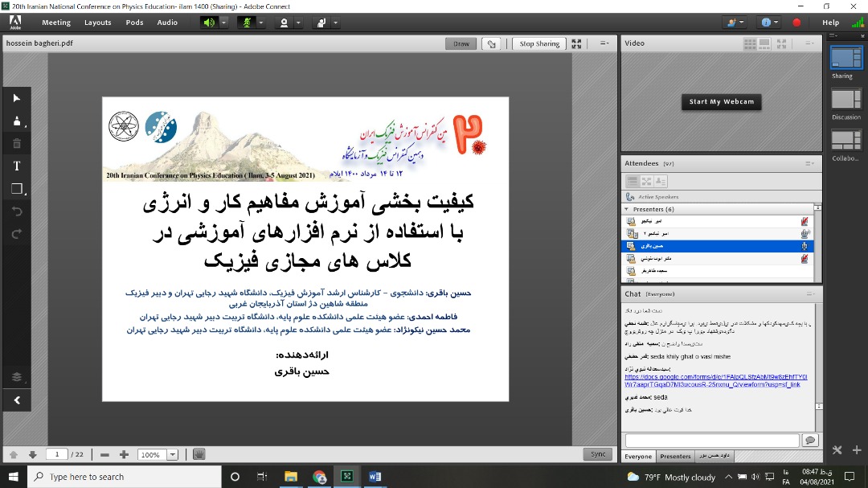This screenshot has width=868, height=488.
Task: Select the rectangle shape tool
Action: click(17, 189)
